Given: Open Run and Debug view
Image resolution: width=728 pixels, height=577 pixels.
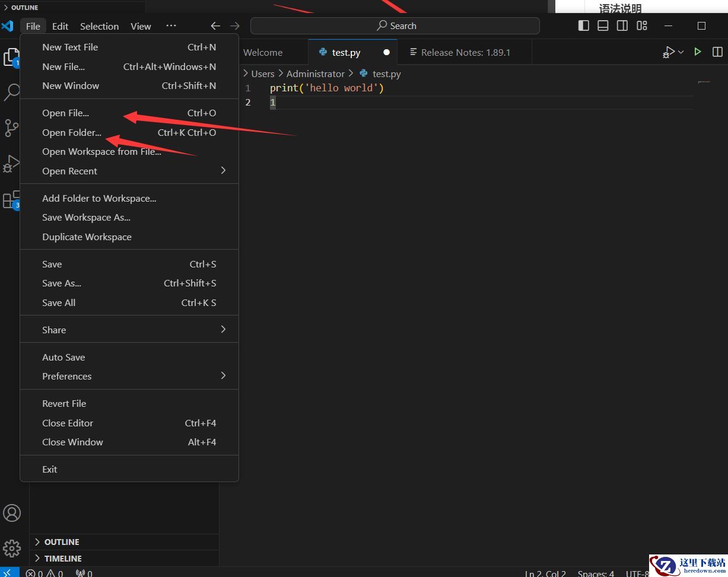Looking at the screenshot, I should [x=11, y=164].
